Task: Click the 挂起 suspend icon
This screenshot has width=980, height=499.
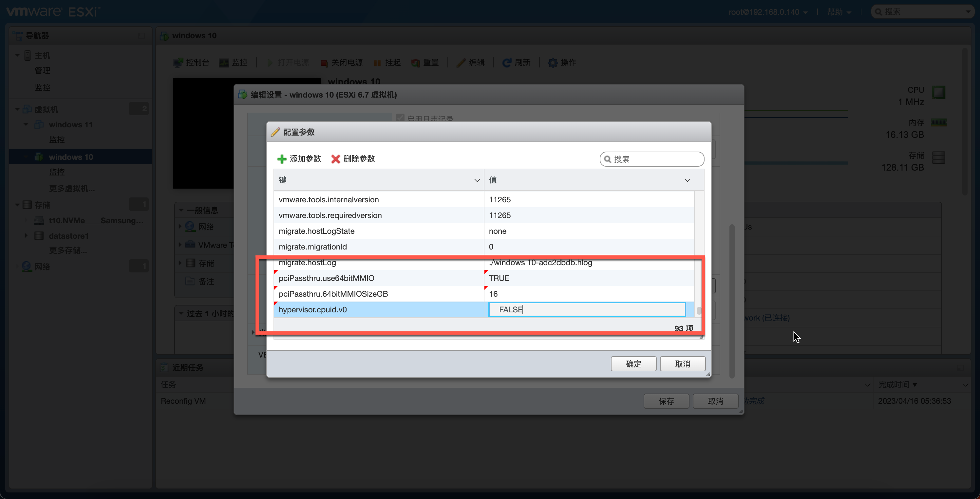Action: [377, 63]
